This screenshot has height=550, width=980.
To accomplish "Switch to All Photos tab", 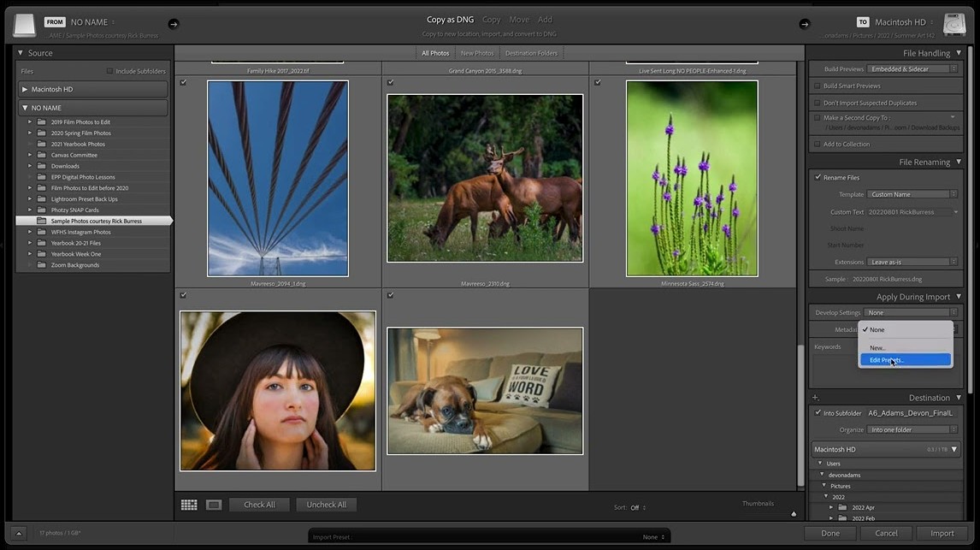I will coord(435,53).
